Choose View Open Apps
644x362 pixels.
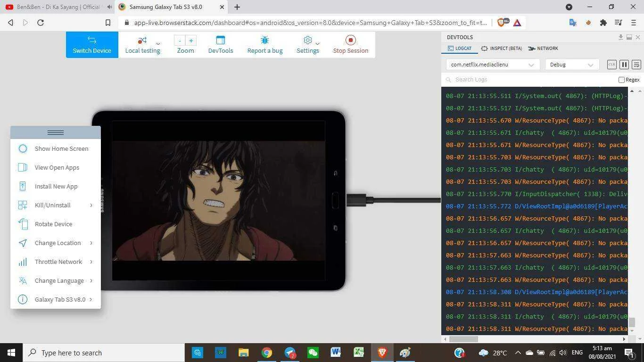[56, 167]
